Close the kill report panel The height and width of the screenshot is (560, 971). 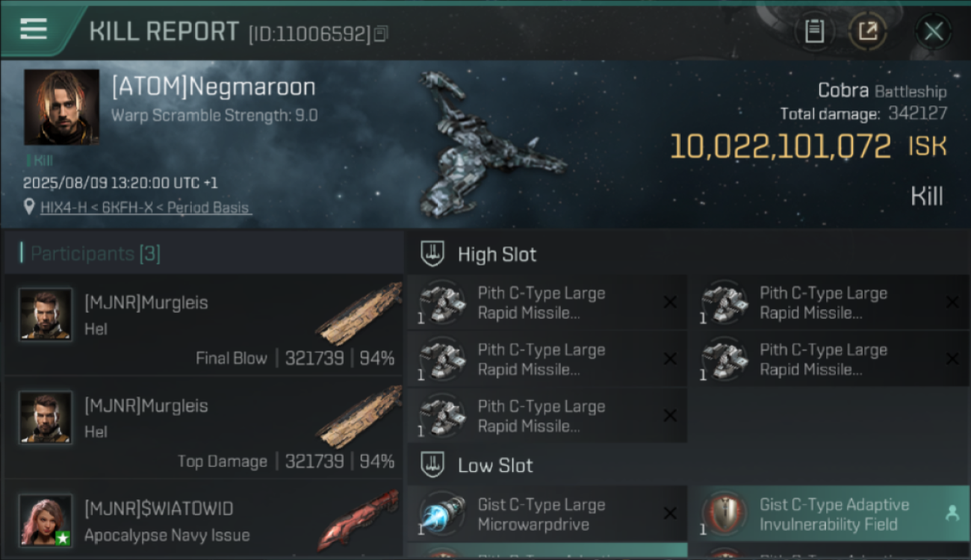(x=934, y=31)
